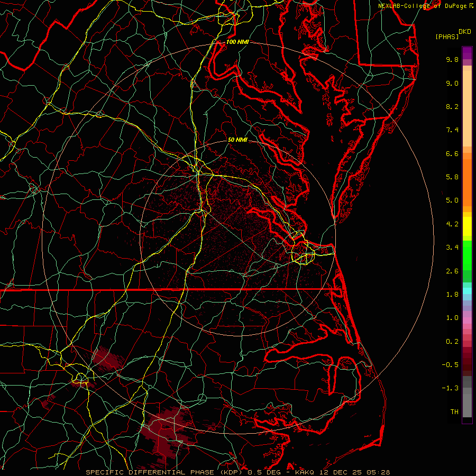This screenshot has width=476, height=476.
Task: Click the 5.8 scale value
Action: tap(452, 177)
